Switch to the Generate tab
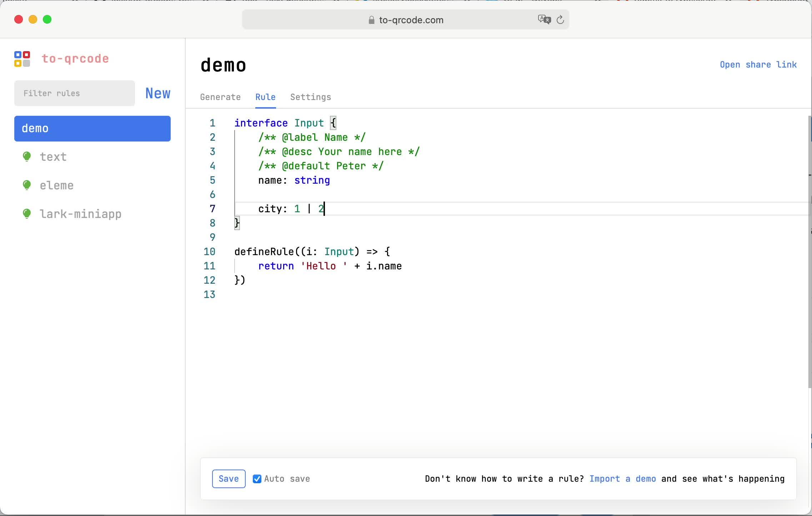Viewport: 812px width, 516px height. (220, 97)
